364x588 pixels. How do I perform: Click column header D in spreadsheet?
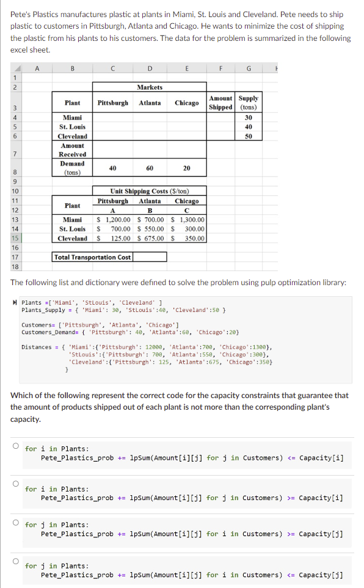[150, 68]
